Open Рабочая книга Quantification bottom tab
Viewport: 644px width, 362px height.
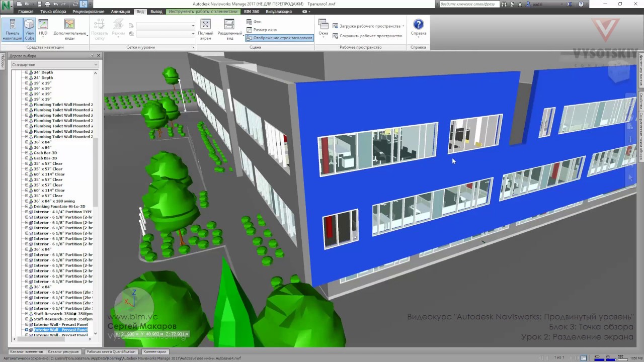pyautogui.click(x=111, y=352)
